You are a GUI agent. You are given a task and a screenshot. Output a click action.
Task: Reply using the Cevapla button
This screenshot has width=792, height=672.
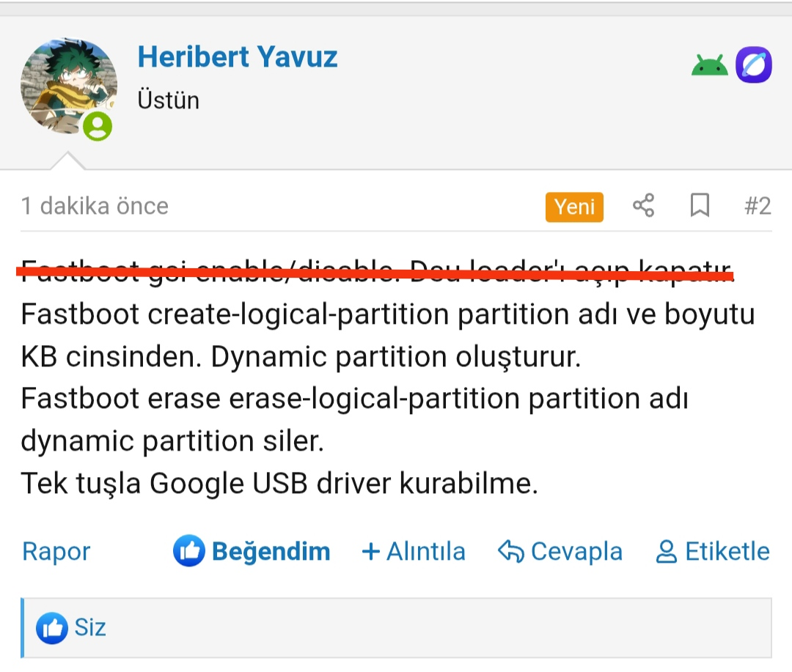(x=560, y=551)
